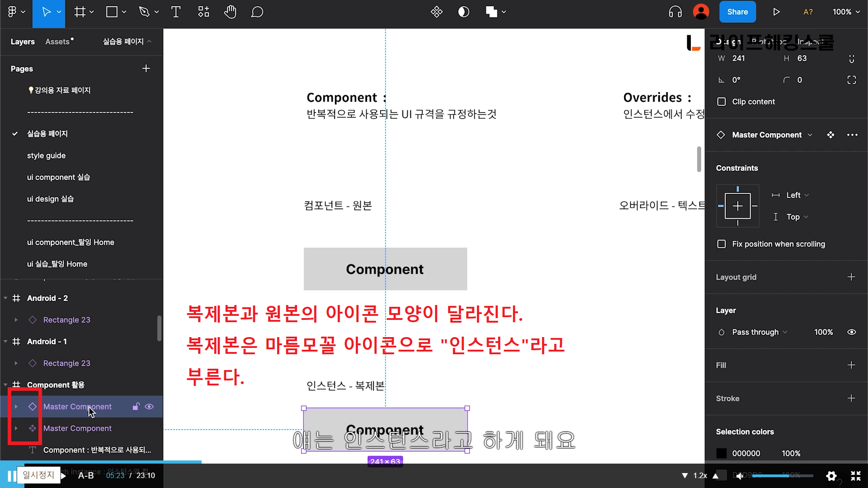This screenshot has width=868, height=488.
Task: Switch to the Assets tab
Action: click(57, 42)
